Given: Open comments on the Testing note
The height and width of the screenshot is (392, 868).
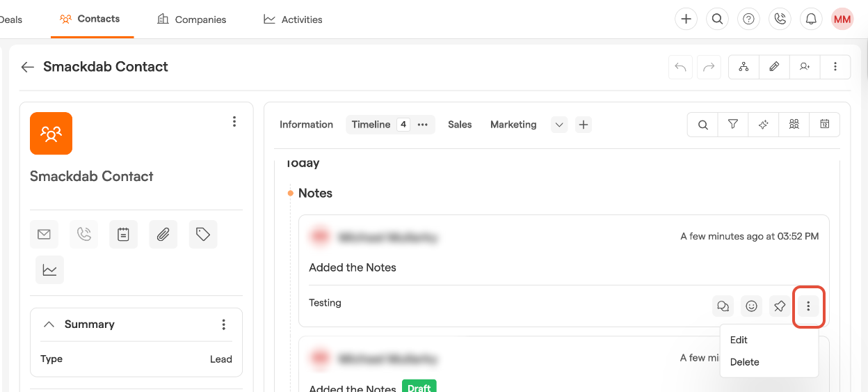Looking at the screenshot, I should pyautogui.click(x=723, y=306).
